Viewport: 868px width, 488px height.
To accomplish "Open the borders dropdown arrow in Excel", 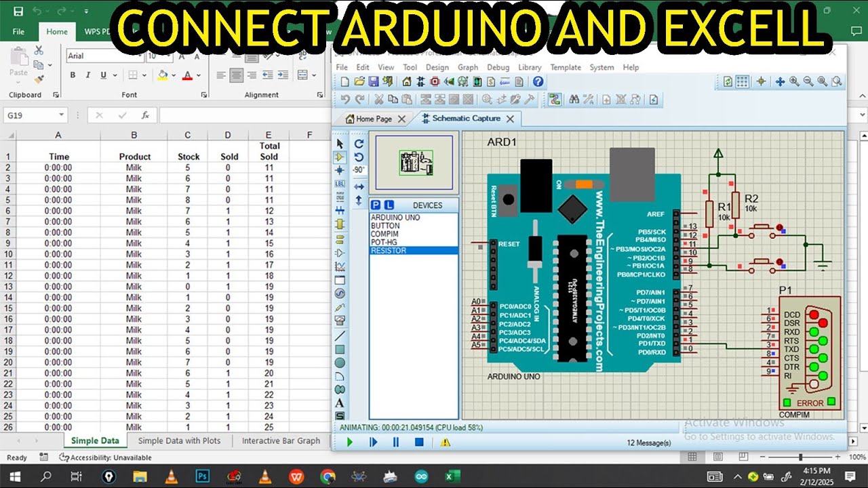I will tap(144, 75).
